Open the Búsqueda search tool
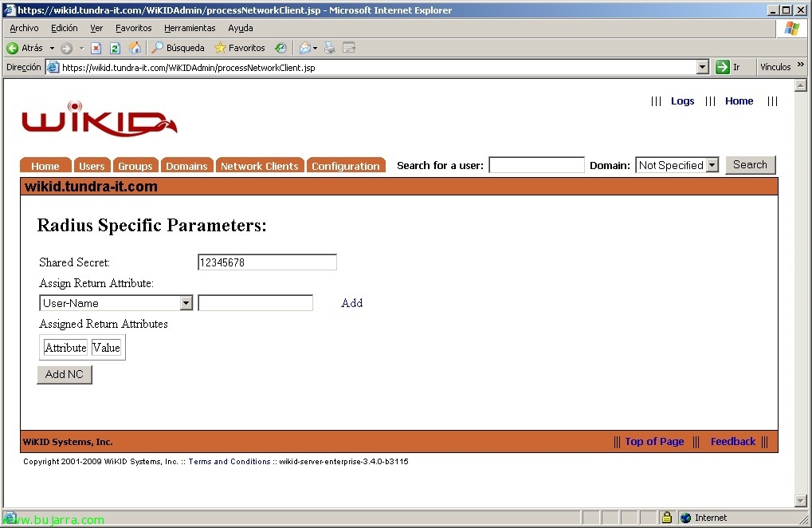 tap(178, 48)
